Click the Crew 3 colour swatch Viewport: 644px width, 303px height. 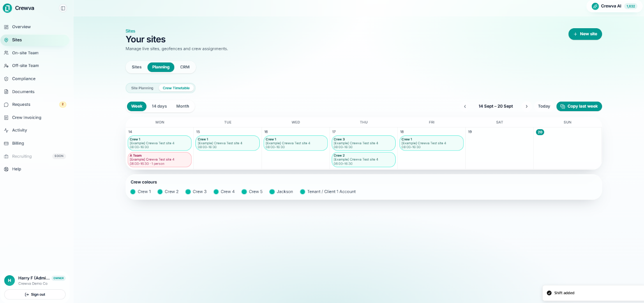tap(188, 192)
